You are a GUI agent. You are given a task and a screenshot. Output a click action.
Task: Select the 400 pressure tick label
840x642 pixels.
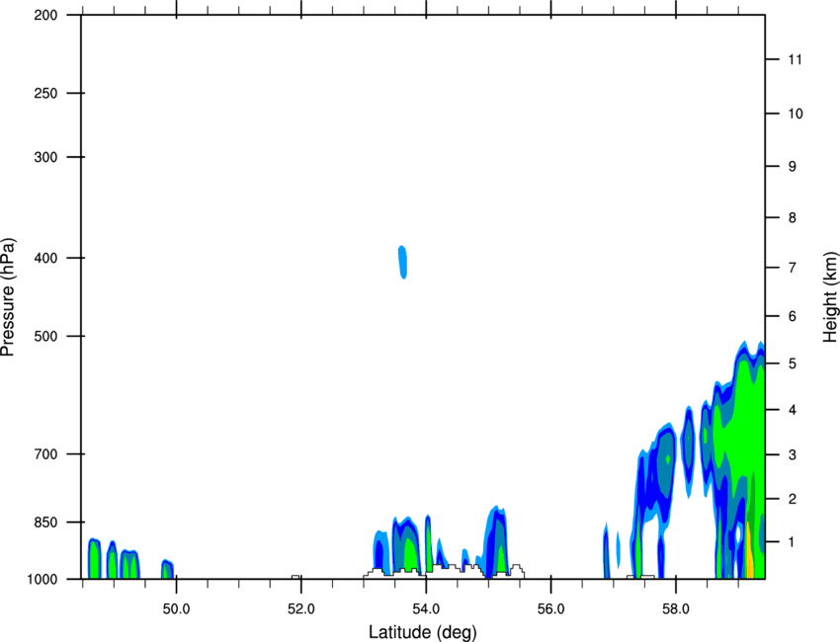(x=46, y=258)
